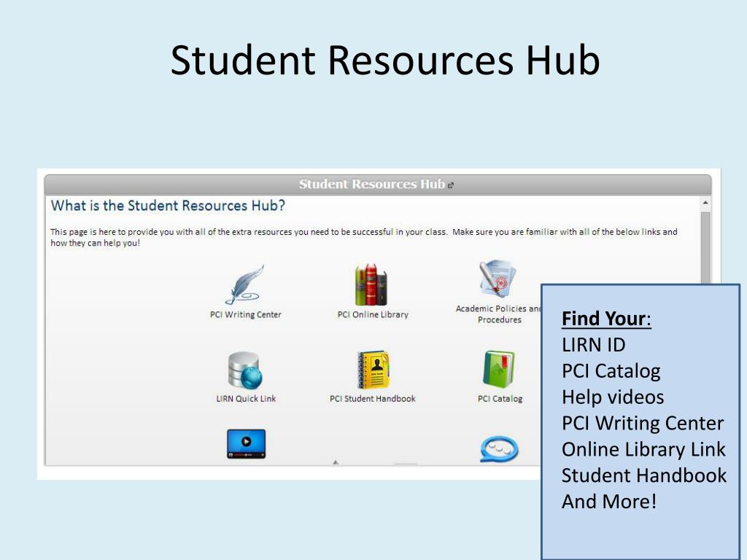Click the scrollbar up arrow in hub panel
Screen dimensions: 747x560
click(705, 203)
